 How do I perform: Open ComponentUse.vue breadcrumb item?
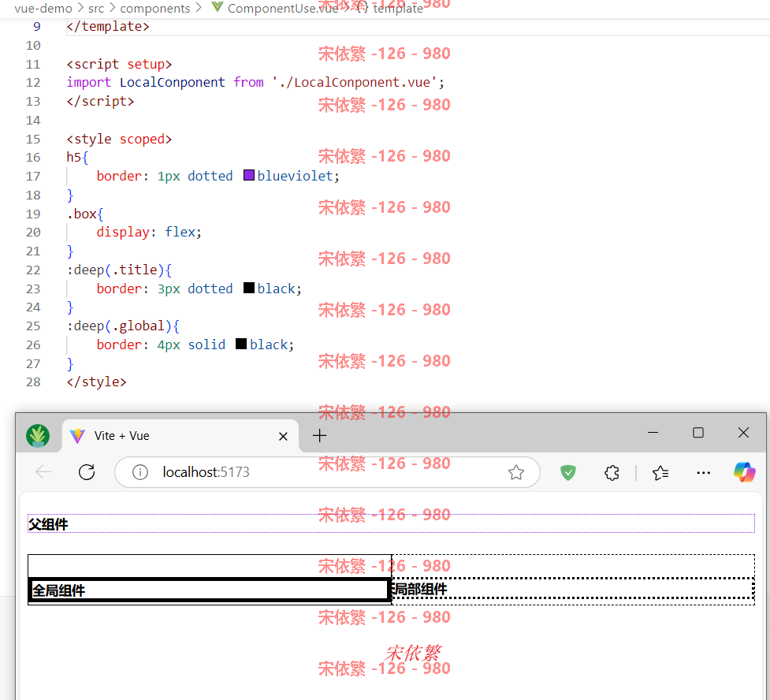283,9
